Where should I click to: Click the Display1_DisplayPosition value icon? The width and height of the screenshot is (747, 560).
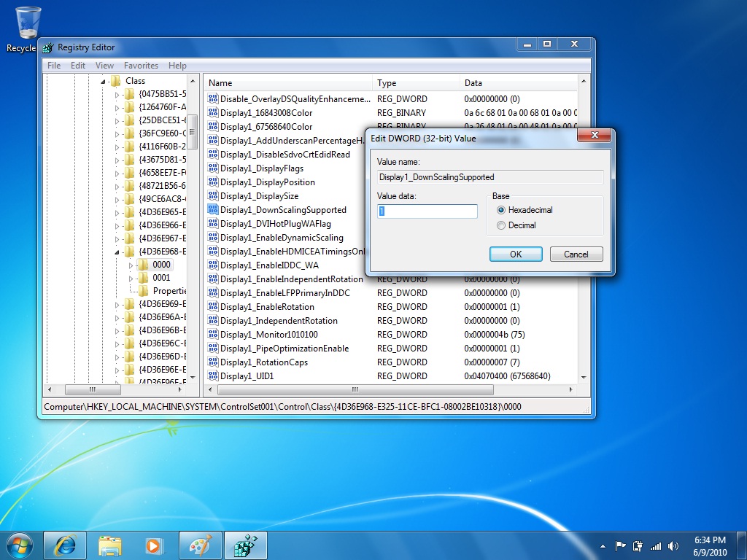(x=213, y=182)
